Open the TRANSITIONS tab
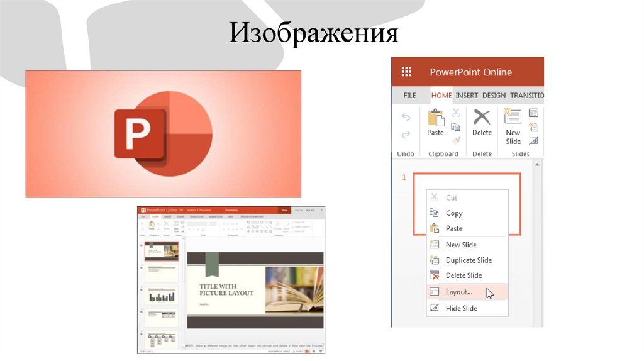The height and width of the screenshot is (361, 644). point(527,95)
